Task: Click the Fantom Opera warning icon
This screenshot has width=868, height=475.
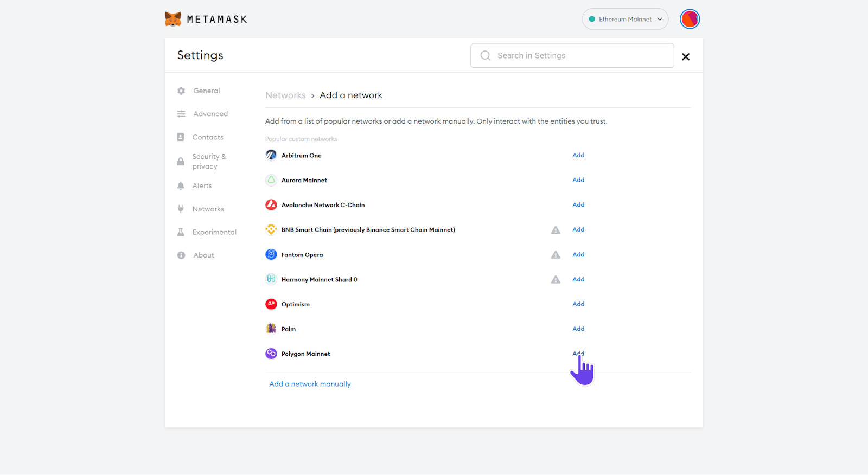Action: click(x=556, y=255)
